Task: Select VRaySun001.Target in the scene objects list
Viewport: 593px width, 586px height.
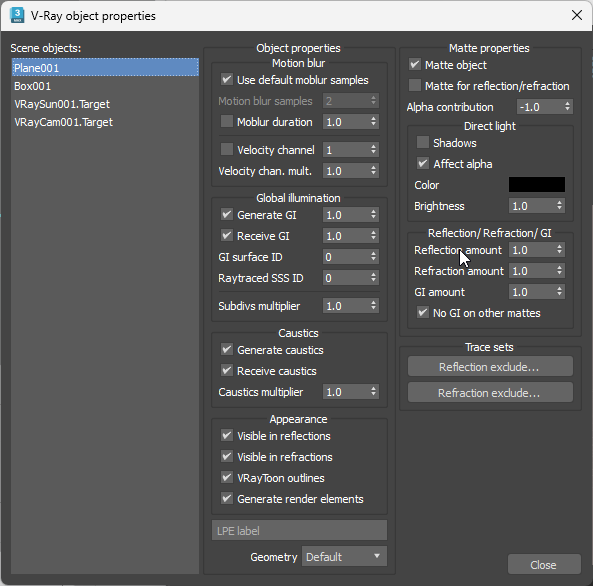Action: click(105, 104)
